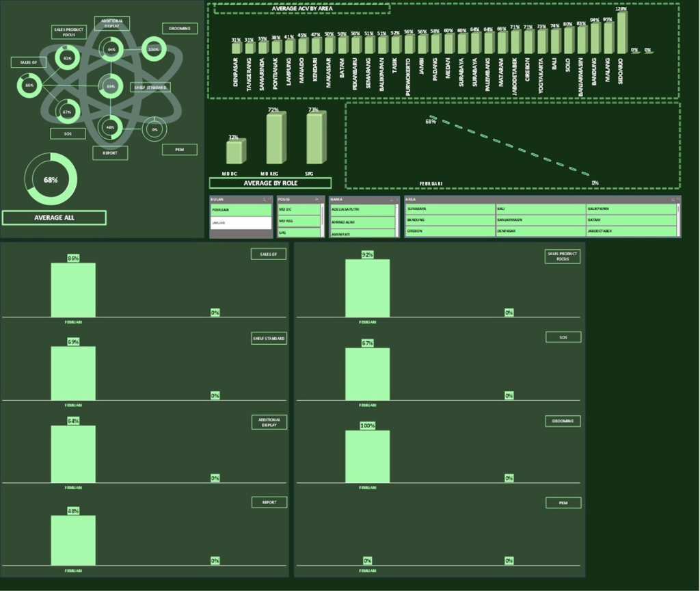Toggle multi-select in the NAMA slicer
Viewport: 700px width, 591px height.
point(392,199)
